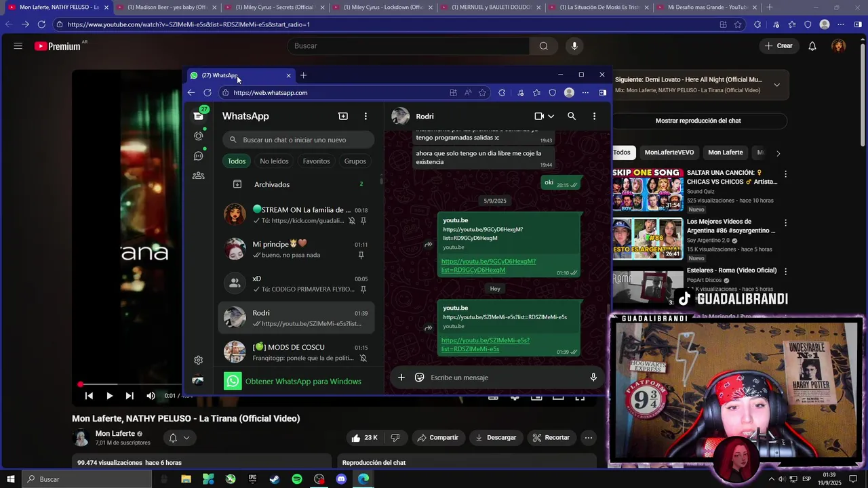
Task: Select the Todos chat filter in WhatsApp
Action: (237, 161)
